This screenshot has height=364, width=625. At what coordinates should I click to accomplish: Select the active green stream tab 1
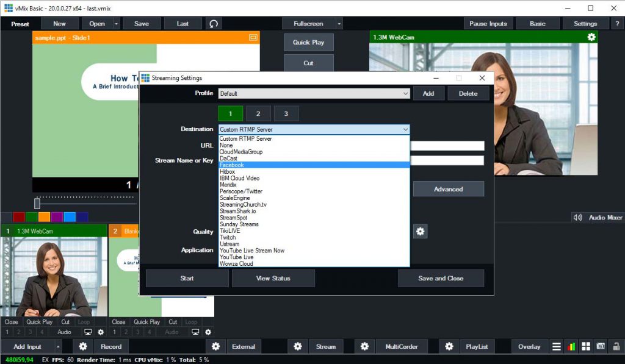coord(230,113)
